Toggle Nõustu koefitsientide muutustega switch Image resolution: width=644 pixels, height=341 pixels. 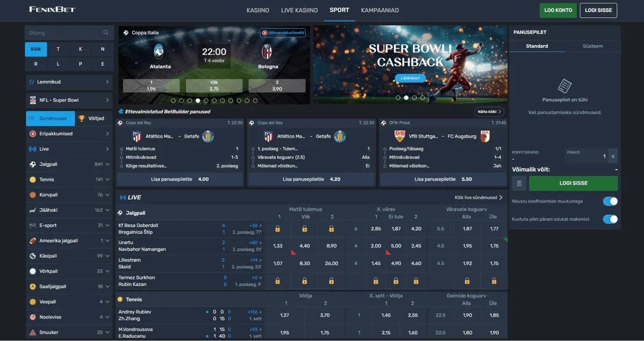click(610, 201)
